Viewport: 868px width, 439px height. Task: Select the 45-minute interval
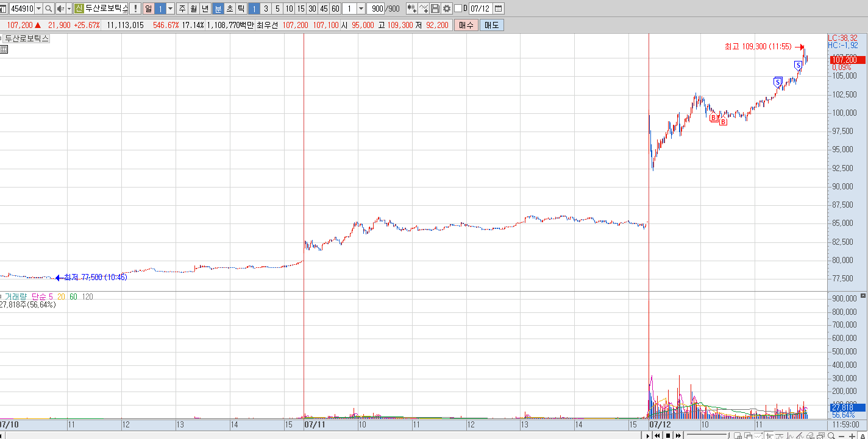[x=324, y=9]
